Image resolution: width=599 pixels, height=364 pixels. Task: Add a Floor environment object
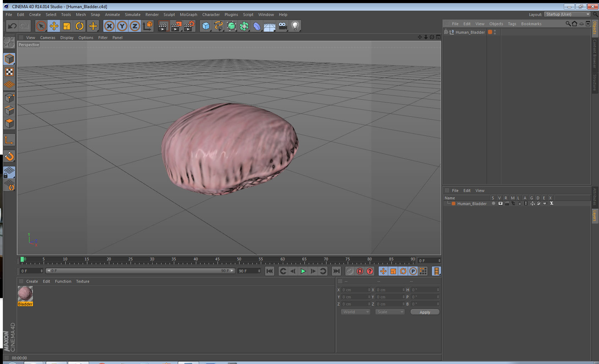point(270,26)
